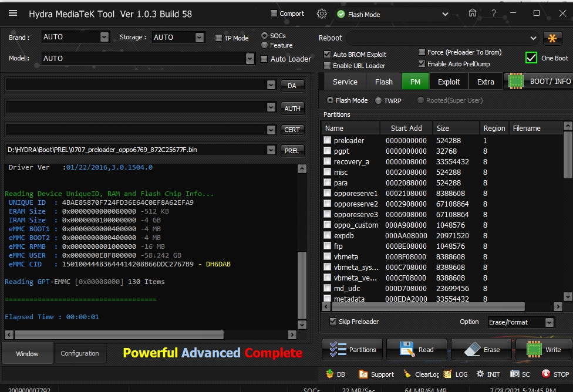The image size is (573, 392).
Task: Open the AUTH file dropdown arrow
Action: point(271,107)
